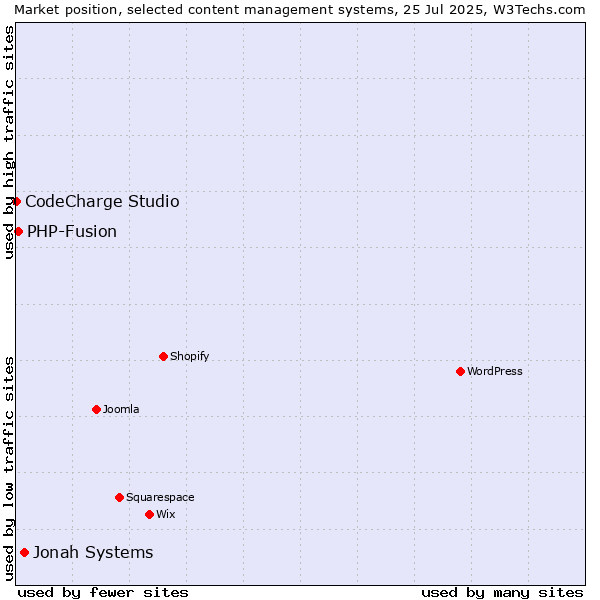Click the CodeCharge Studio label
Image resolution: width=600 pixels, height=600 pixels.
(x=102, y=202)
